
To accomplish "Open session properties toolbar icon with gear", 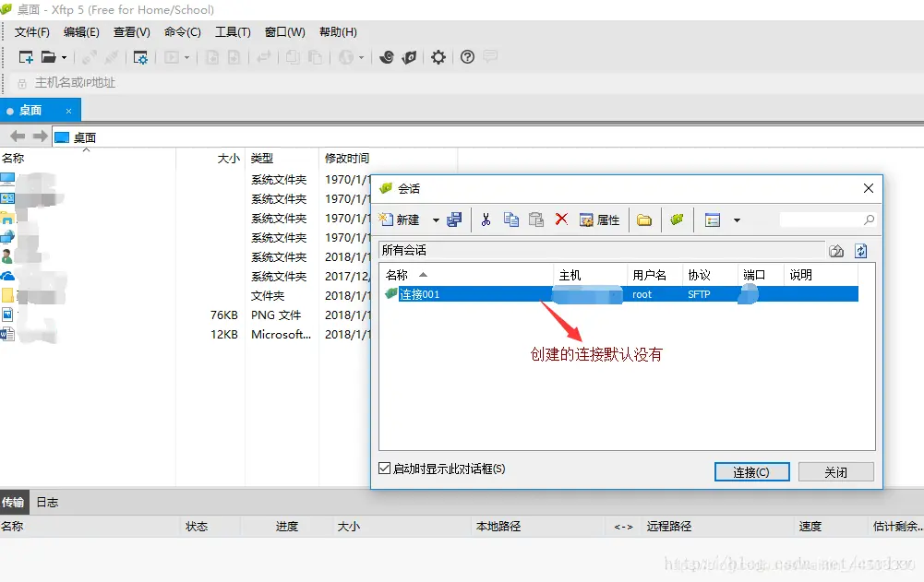I will point(140,57).
